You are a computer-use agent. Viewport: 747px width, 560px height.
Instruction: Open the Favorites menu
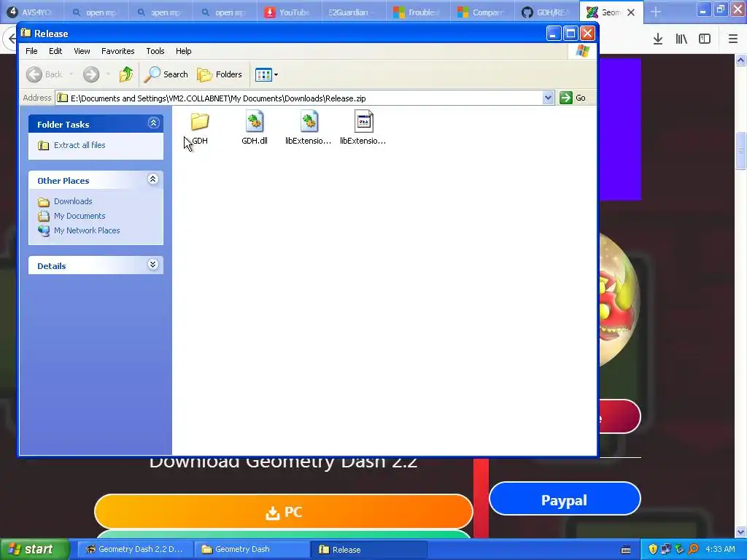click(x=117, y=51)
